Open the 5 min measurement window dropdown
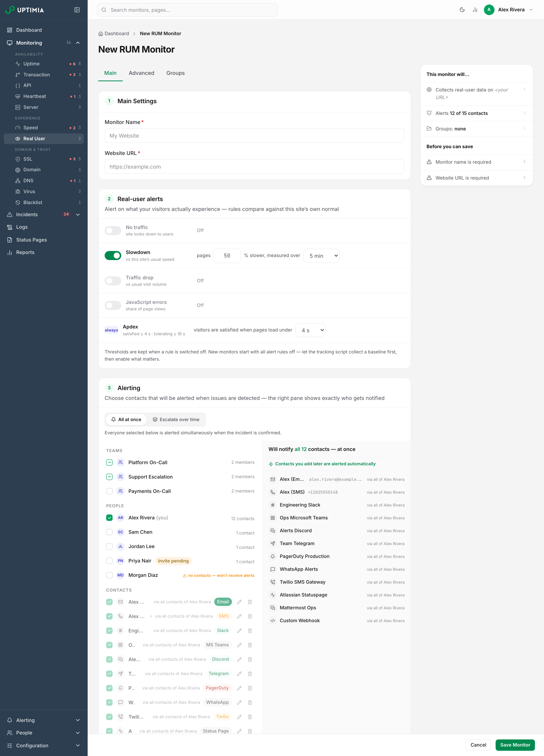 pyautogui.click(x=321, y=256)
